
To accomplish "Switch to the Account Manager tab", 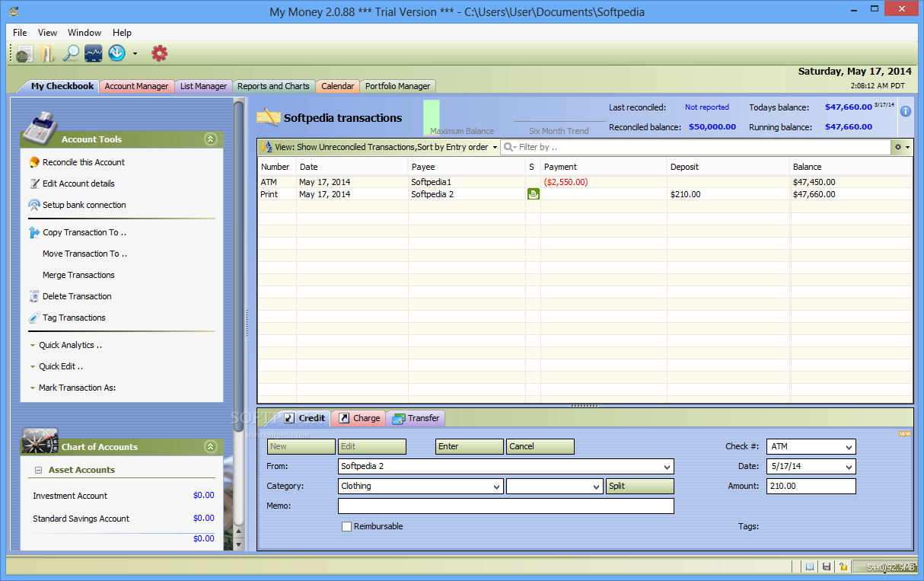I will pos(136,86).
